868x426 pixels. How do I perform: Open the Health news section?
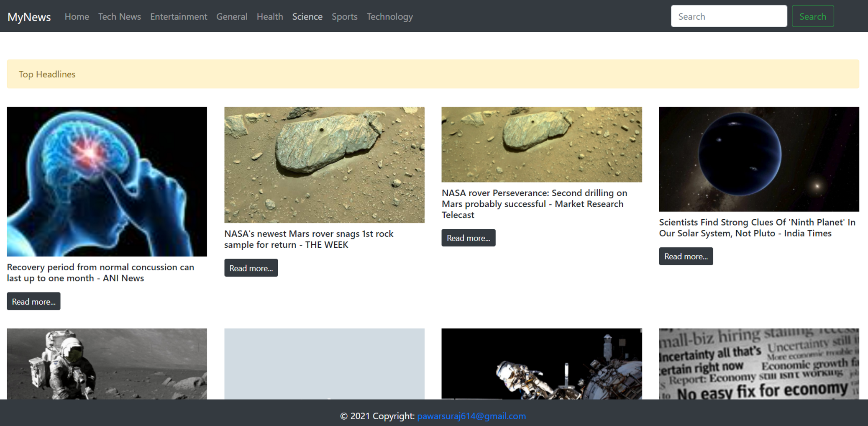click(x=270, y=16)
